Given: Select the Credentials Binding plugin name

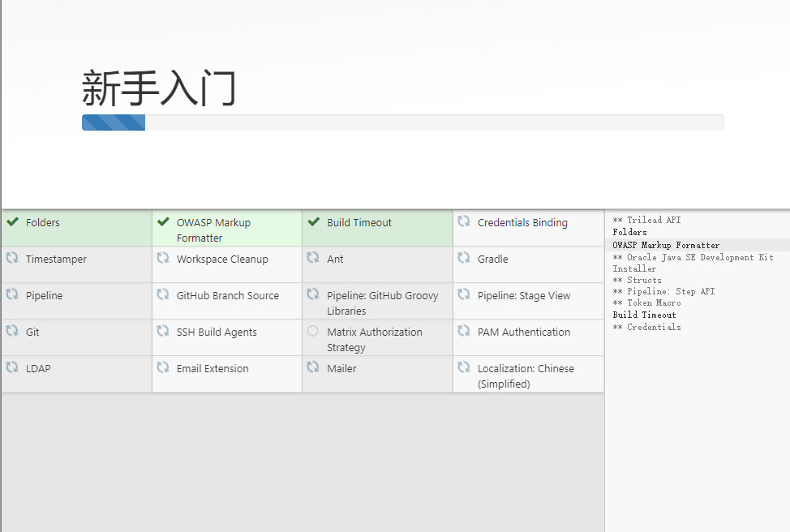Looking at the screenshot, I should [x=522, y=223].
